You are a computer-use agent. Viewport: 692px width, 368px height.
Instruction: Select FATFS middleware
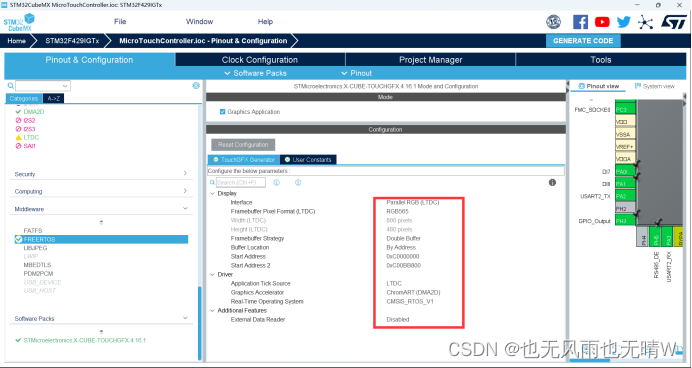pyautogui.click(x=33, y=231)
